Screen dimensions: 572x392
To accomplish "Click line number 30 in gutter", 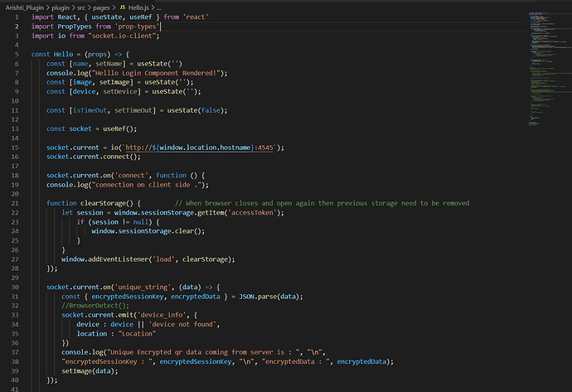I will [15, 287].
